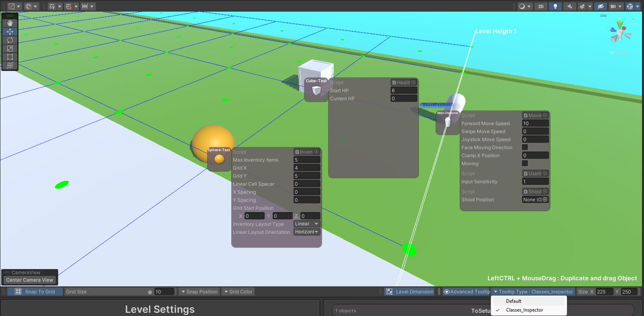Open grid snapping dropdown arrow
Screen dimensions: 644x316
[76, 6]
